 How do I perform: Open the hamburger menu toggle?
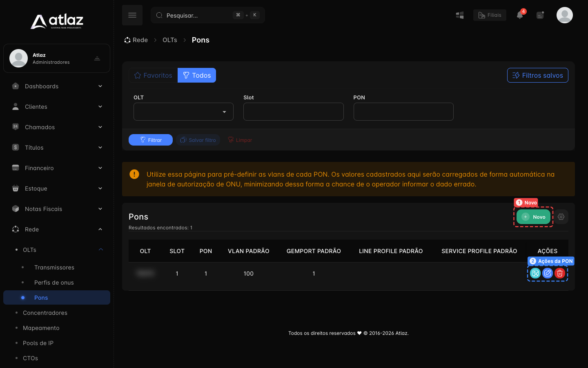(132, 15)
